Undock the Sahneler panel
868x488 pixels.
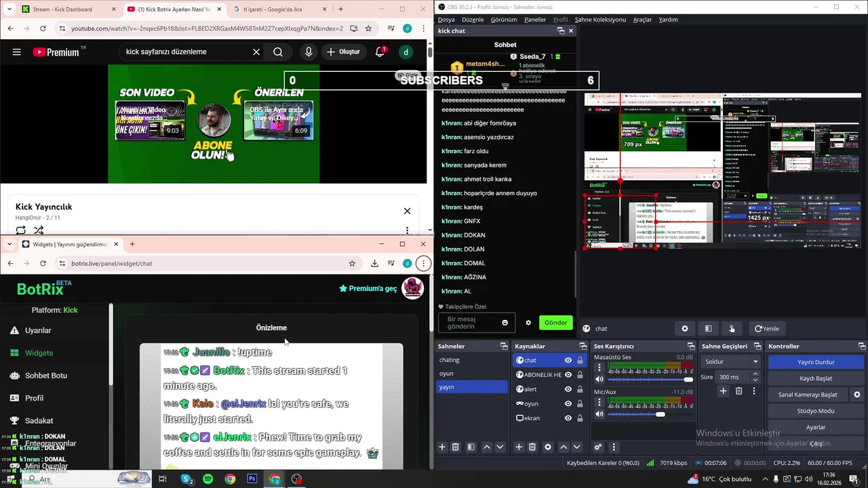(504, 346)
